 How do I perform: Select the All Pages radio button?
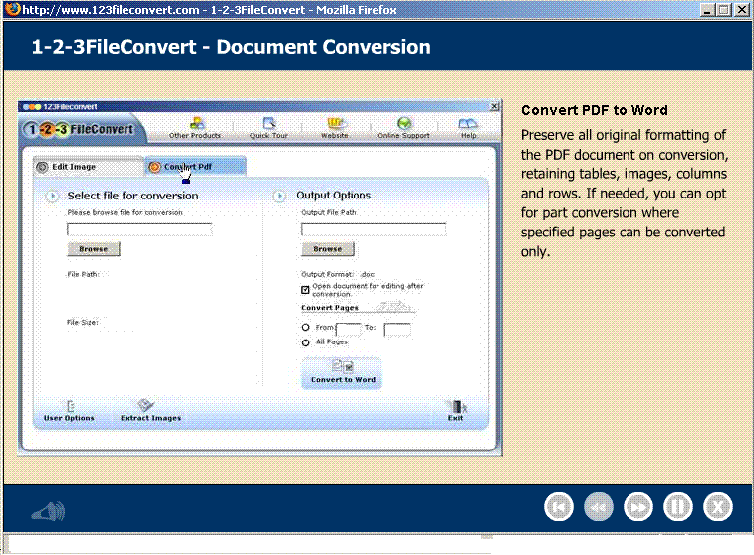pos(305,343)
